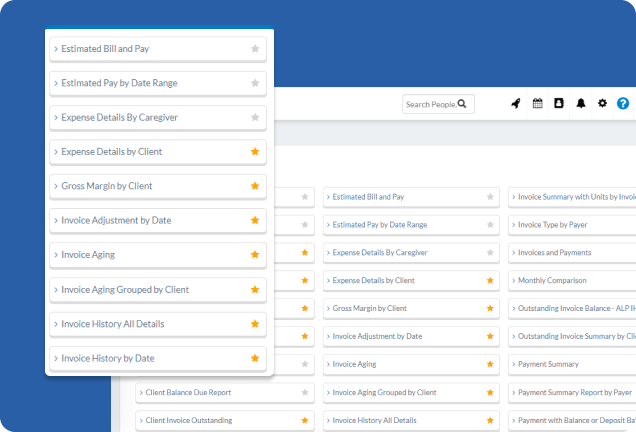Unfavorite Invoice Aging Grouped by Client in popup
Viewport: 636px width, 432px height.
point(255,290)
